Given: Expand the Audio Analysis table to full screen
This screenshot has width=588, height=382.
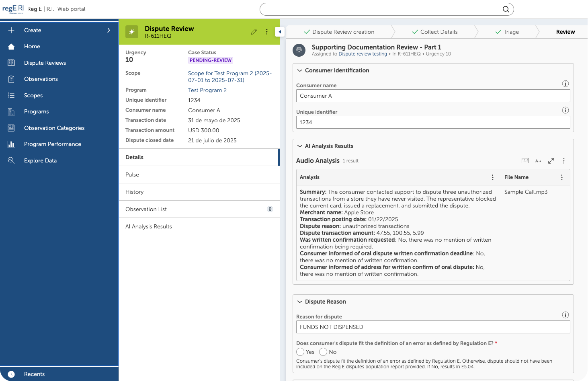Looking at the screenshot, I should [551, 160].
